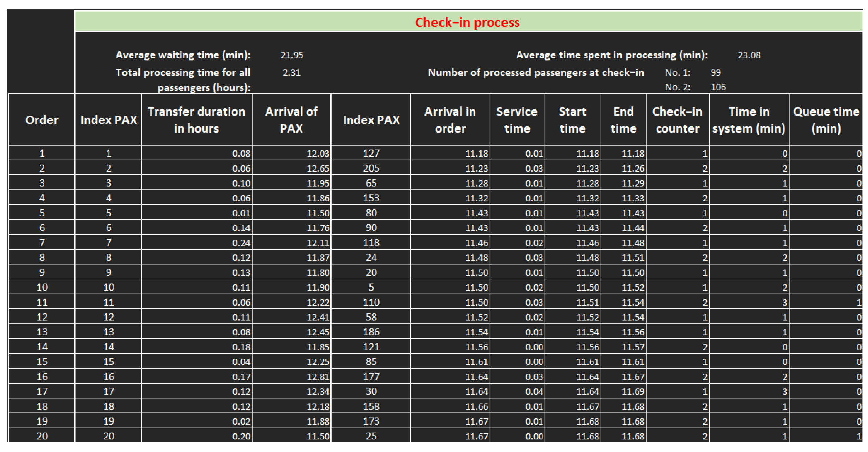Click the Start time column header
Image resolution: width=868 pixels, height=452 pixels.
click(x=572, y=120)
